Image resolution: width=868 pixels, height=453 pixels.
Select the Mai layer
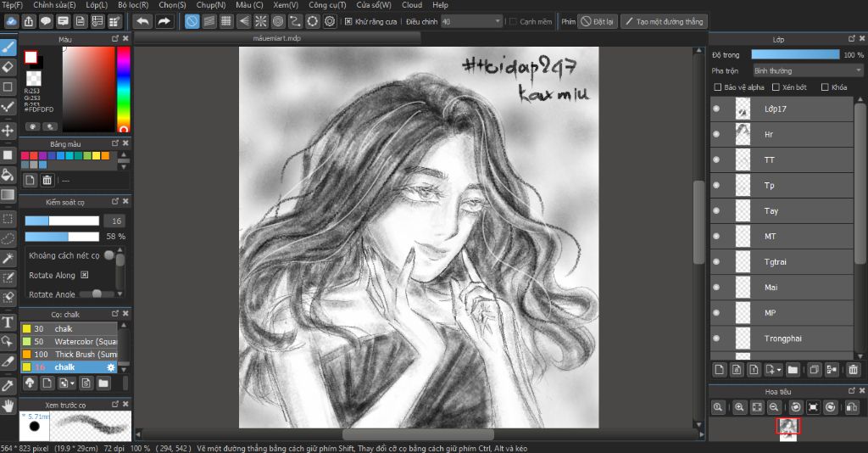(x=782, y=287)
